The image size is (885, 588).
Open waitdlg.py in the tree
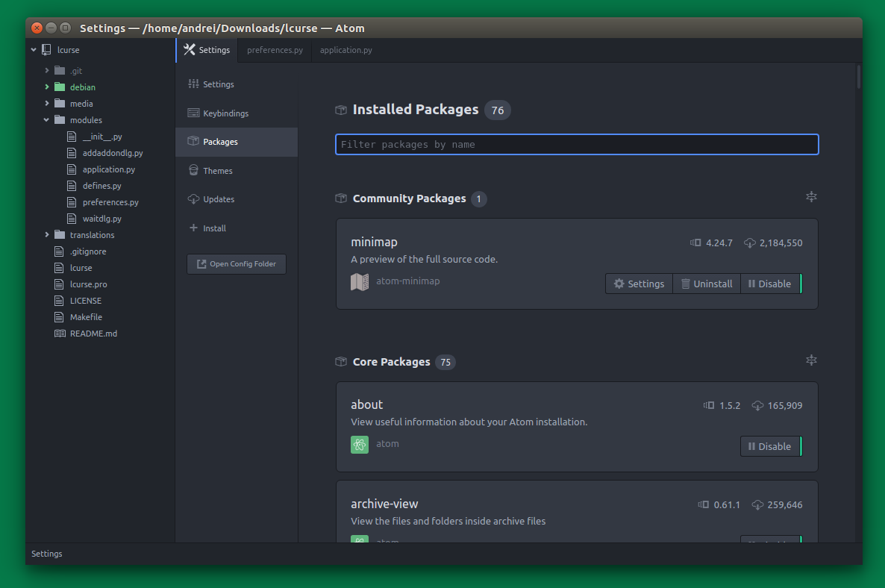click(x=101, y=219)
